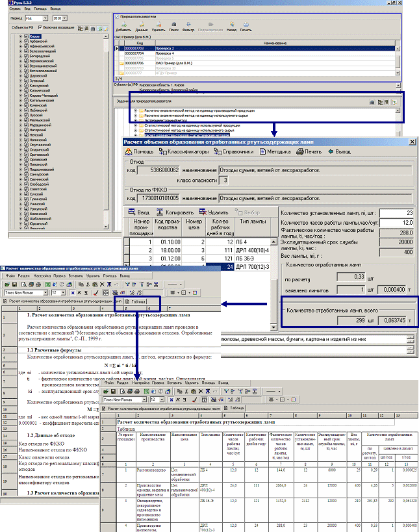Switch to the Таблица tab
Screen dimensions: 419x532
click(137, 302)
